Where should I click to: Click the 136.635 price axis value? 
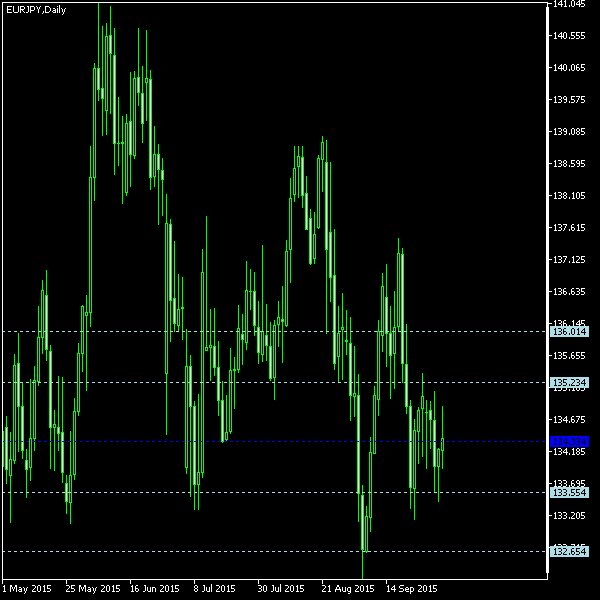pyautogui.click(x=569, y=292)
